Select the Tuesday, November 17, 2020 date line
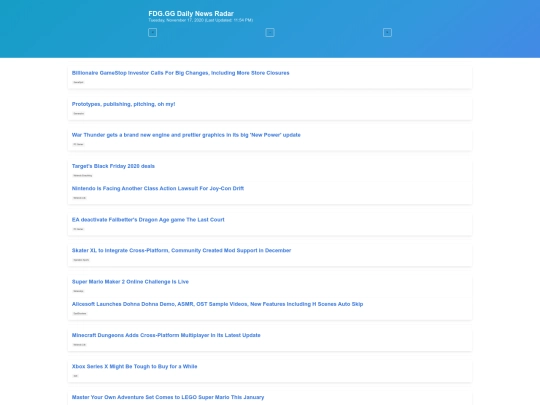Image resolution: width=540 pixels, height=405 pixels. 200,20
